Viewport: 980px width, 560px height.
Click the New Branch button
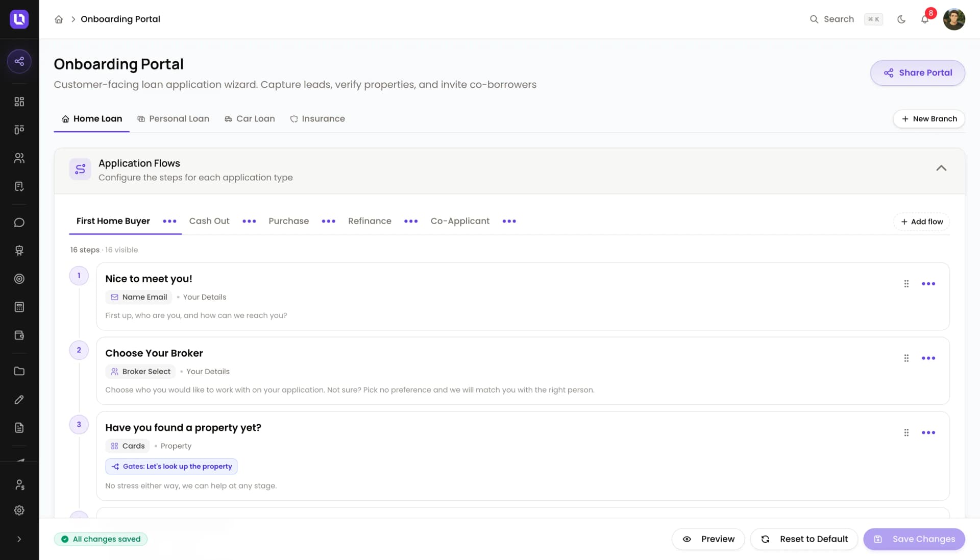tap(929, 119)
